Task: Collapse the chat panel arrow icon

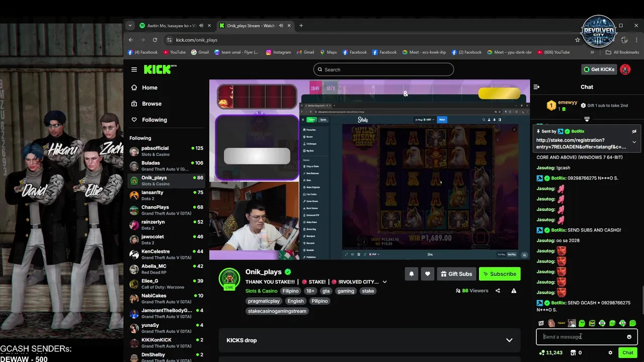Action: pyautogui.click(x=536, y=87)
